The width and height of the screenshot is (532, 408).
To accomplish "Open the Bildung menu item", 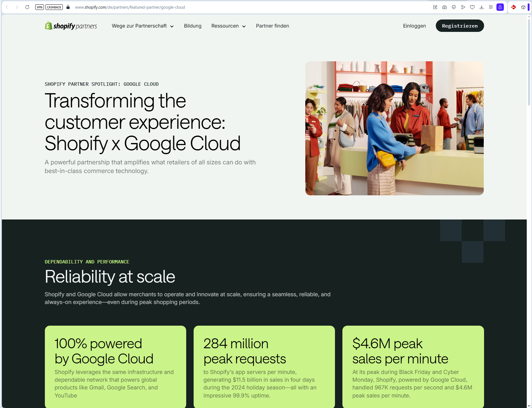I will click(192, 26).
